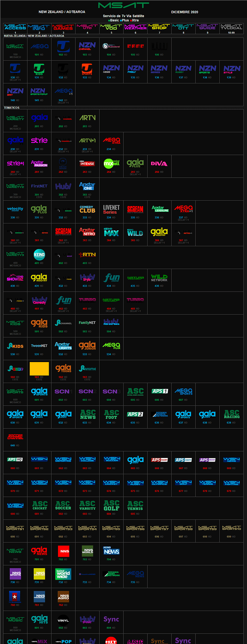247x644 pixels.
Task: Select the Keind Wild logo, channel 365
Action: (135, 232)
